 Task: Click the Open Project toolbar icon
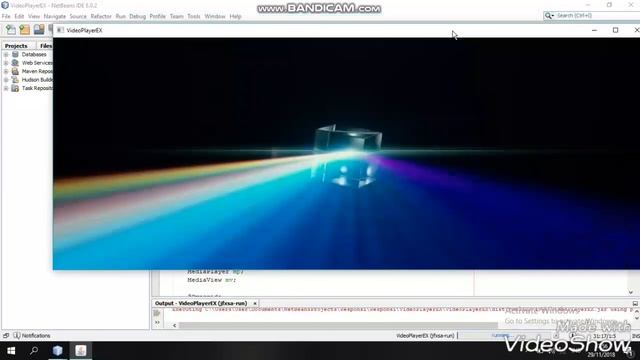(39, 29)
